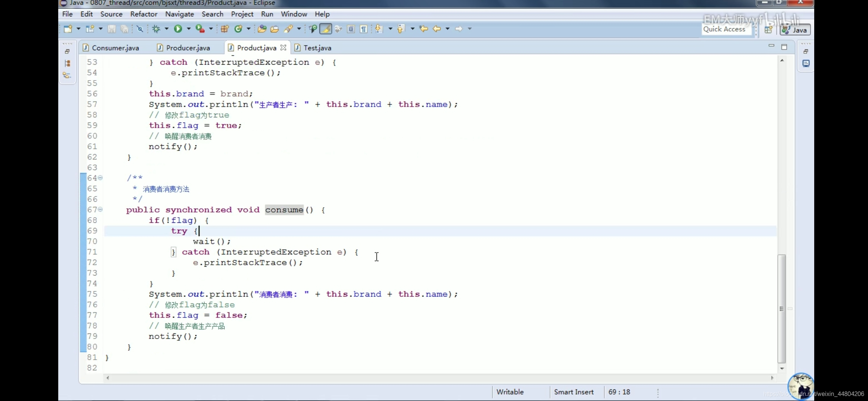Expand the Debug dropdown arrow
The width and height of the screenshot is (868, 401).
(167, 29)
